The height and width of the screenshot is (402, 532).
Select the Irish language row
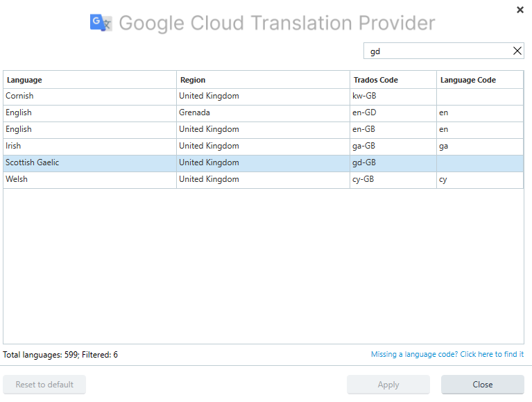pos(89,146)
